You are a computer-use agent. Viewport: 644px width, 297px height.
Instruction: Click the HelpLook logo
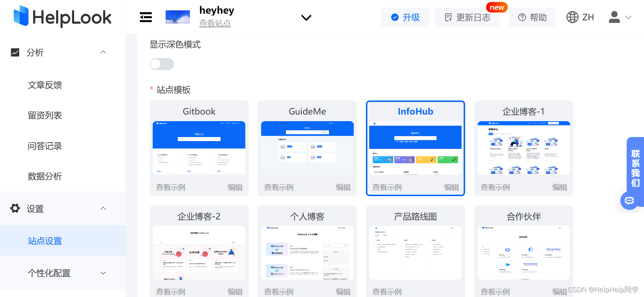[x=62, y=17]
